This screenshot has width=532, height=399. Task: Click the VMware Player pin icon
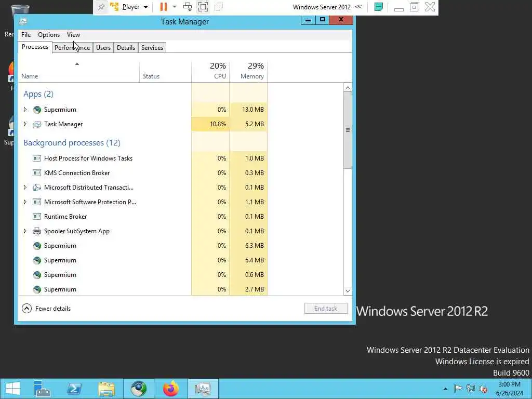101,7
